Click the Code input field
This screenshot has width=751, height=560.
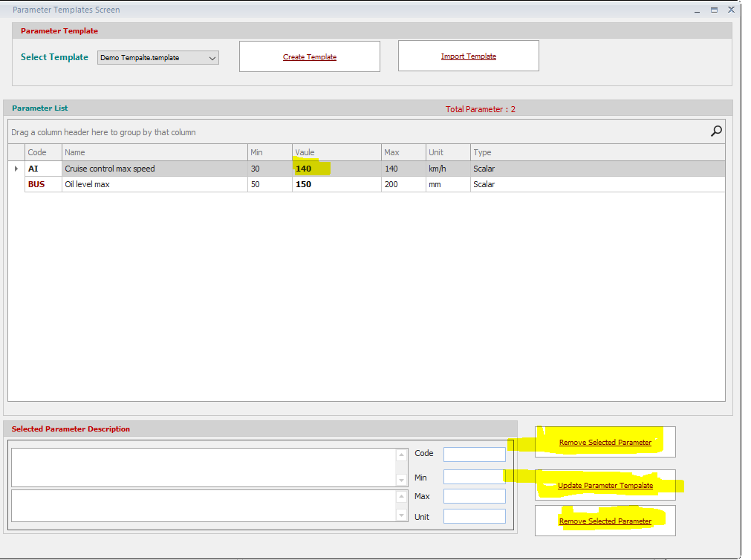474,454
